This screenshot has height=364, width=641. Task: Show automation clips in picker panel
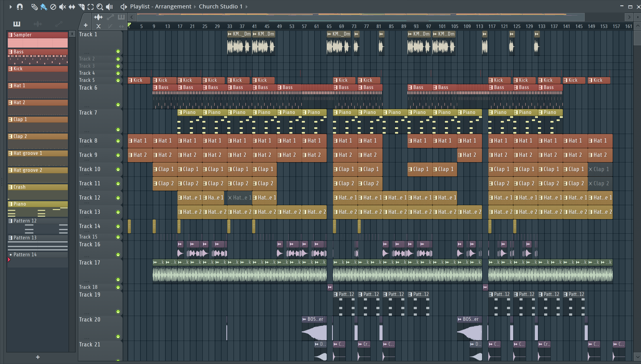click(59, 24)
